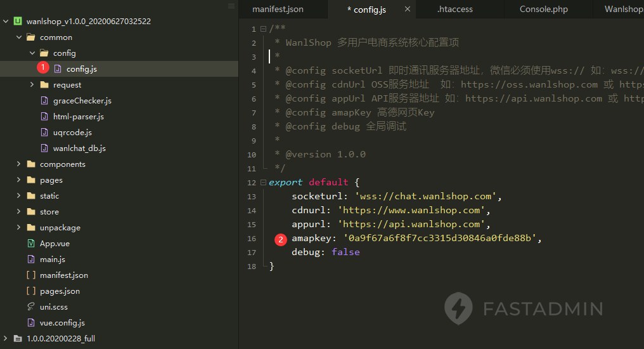Click the components folder icon

pyautogui.click(x=31, y=164)
